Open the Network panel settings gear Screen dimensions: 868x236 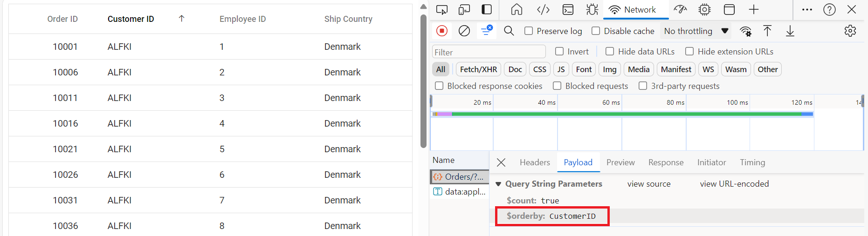coord(850,31)
